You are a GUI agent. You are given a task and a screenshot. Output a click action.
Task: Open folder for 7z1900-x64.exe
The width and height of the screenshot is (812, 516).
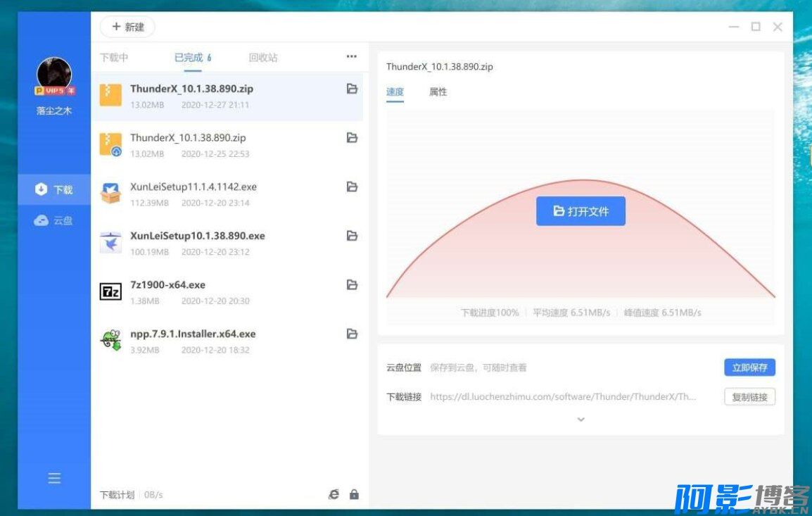(352, 284)
